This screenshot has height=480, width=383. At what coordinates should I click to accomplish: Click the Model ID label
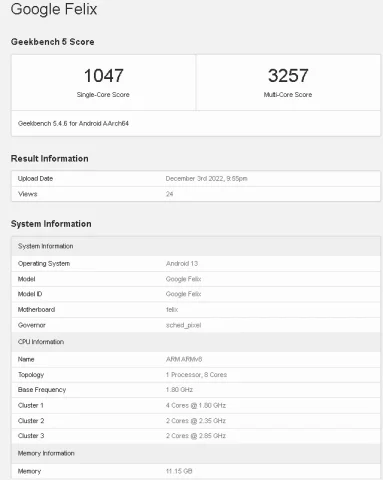30,294
